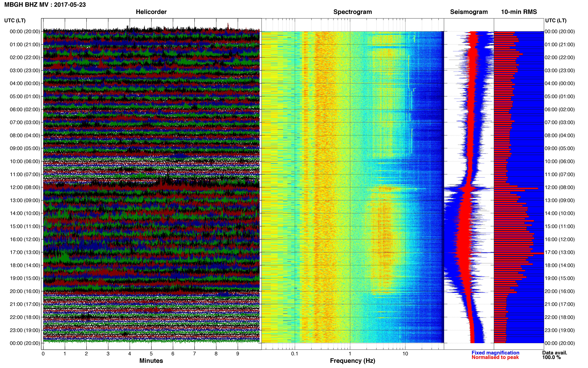Click the large seismogram spike at 12:00
Image resolution: width=588 pixels, height=368 pixels.
coord(469,188)
